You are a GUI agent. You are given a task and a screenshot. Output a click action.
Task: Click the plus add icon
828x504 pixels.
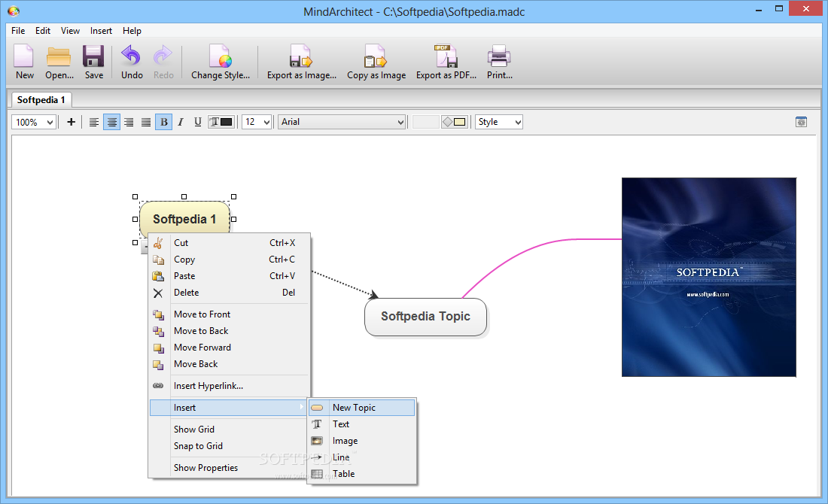(72, 122)
